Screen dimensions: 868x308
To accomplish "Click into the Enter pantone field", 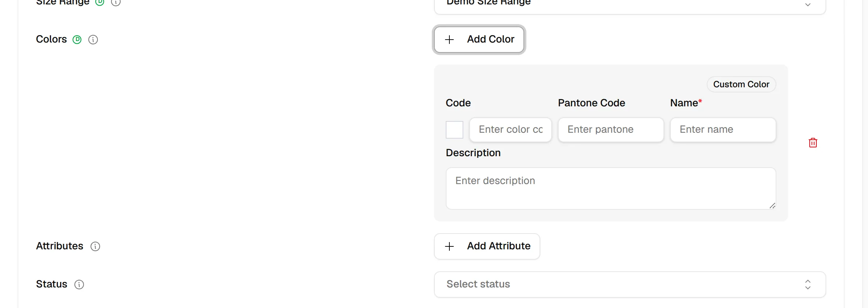I will click(x=611, y=130).
